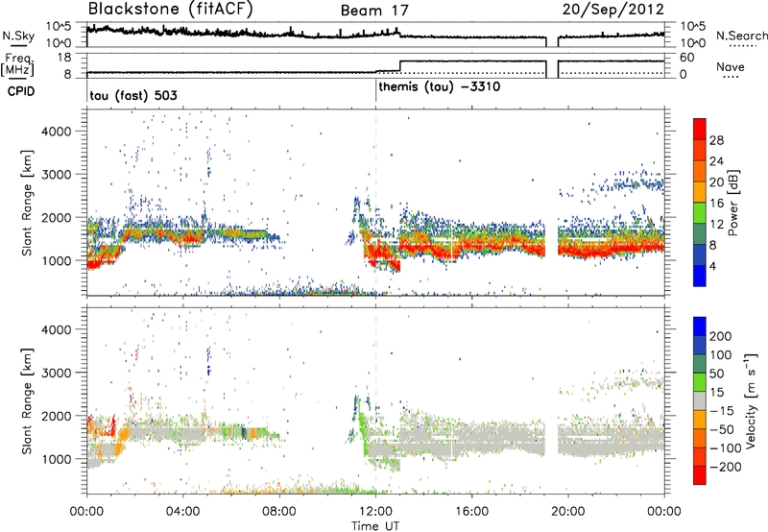Click the '08:00' time tick label
The width and height of the screenshot is (768, 532).
pyautogui.click(x=279, y=511)
